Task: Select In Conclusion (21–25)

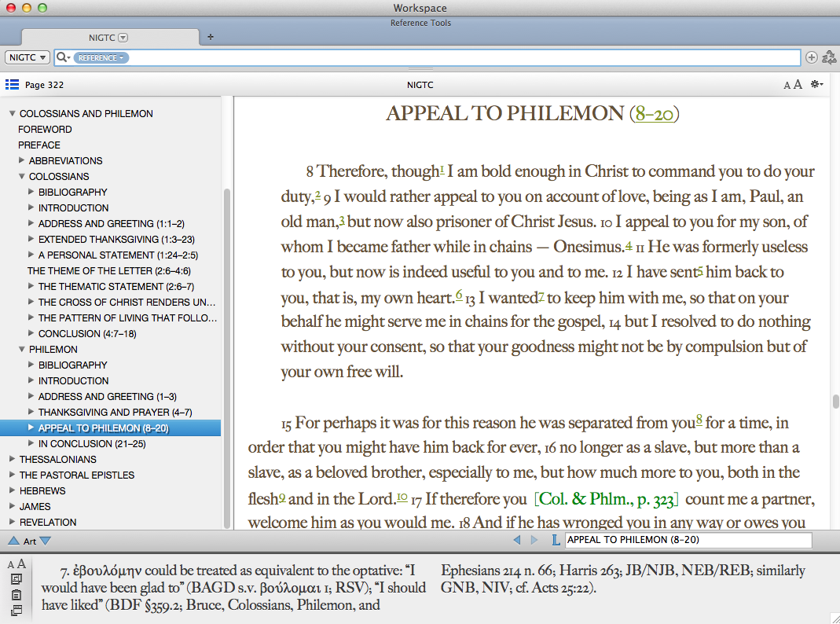Action: click(x=92, y=443)
